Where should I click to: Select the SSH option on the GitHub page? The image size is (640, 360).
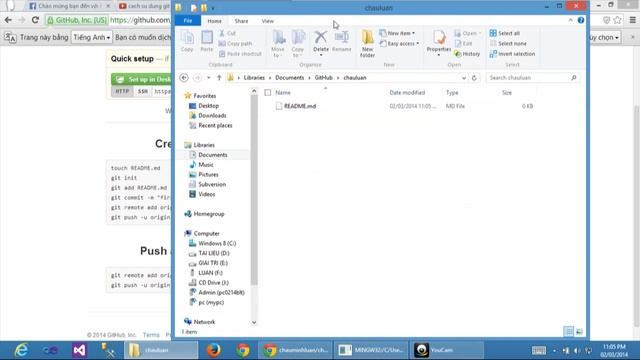pos(142,91)
